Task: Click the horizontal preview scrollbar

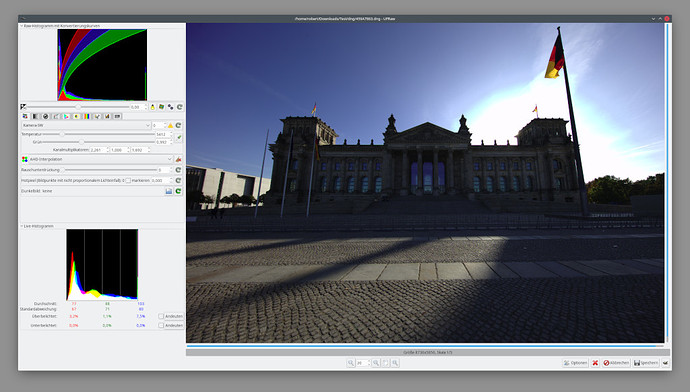Action: pos(425,346)
